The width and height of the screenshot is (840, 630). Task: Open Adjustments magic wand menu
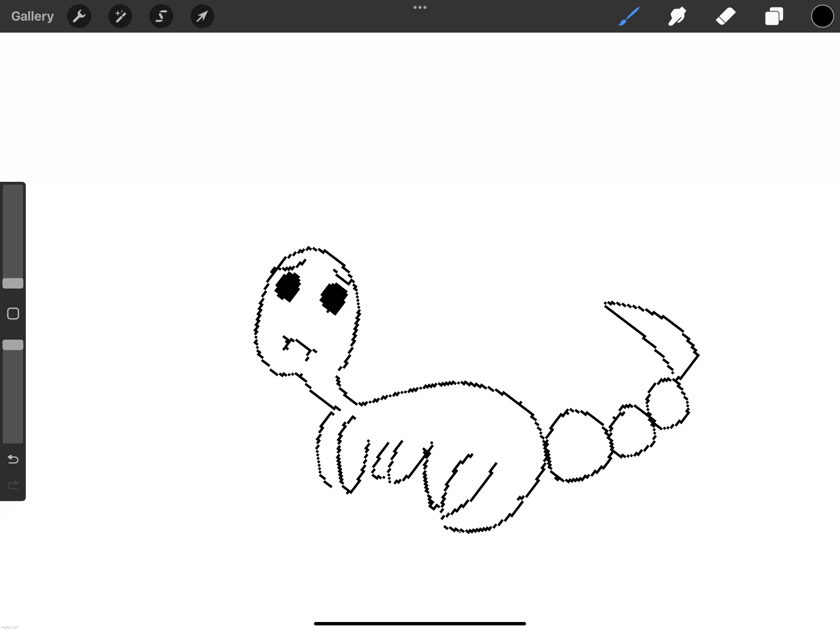coord(120,16)
